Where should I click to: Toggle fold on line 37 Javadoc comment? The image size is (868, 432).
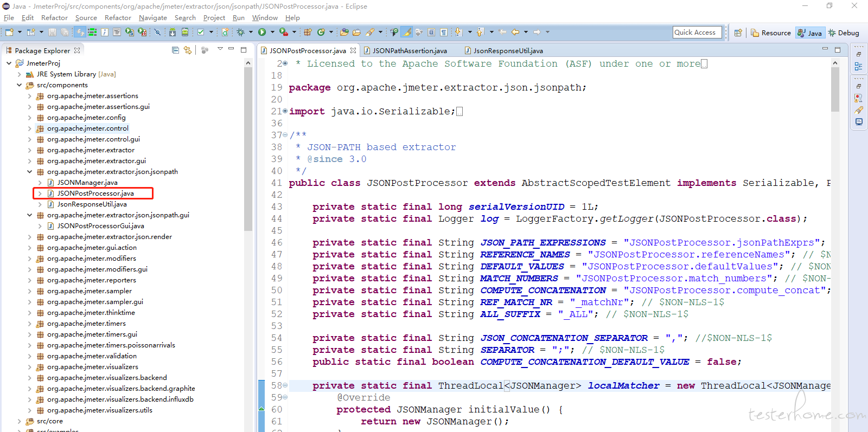pos(285,135)
